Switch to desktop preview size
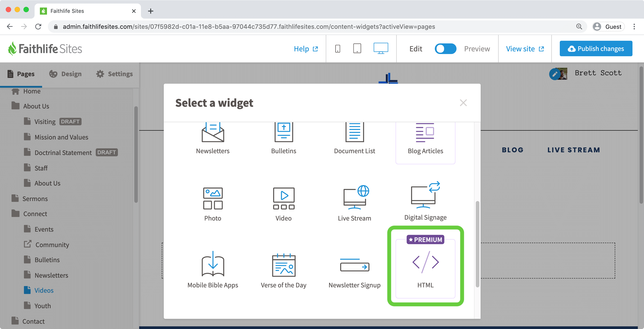 pyautogui.click(x=381, y=48)
